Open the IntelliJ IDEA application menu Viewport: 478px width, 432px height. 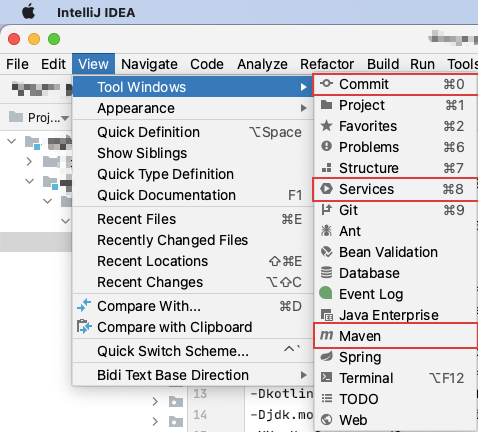pos(96,13)
